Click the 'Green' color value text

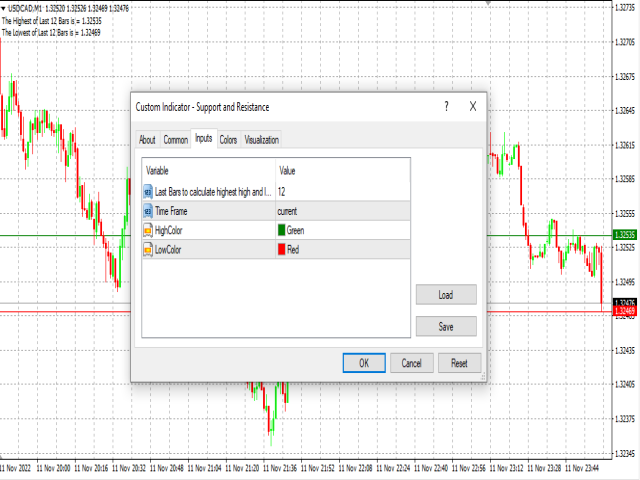tap(296, 230)
